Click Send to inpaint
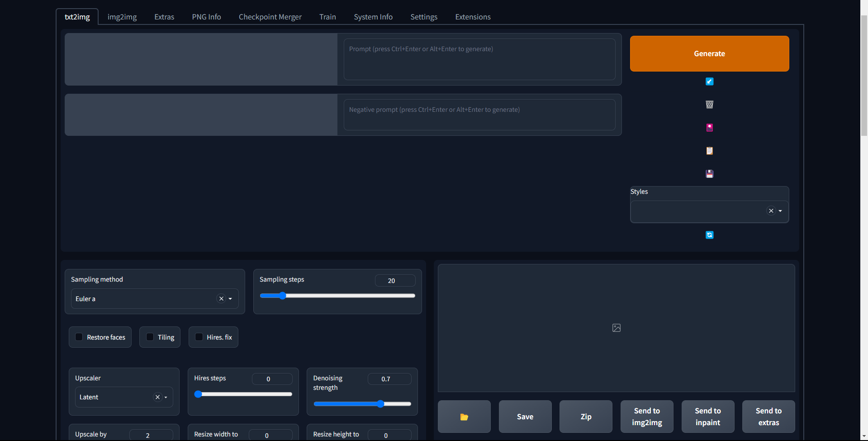868x441 pixels. click(x=707, y=416)
